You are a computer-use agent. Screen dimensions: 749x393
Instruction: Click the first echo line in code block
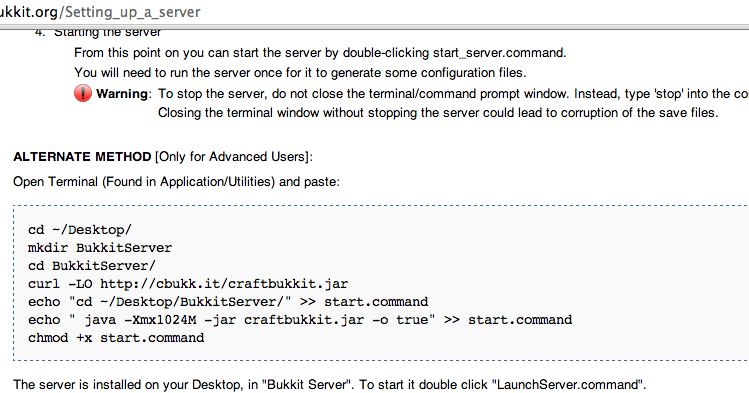coord(228,302)
